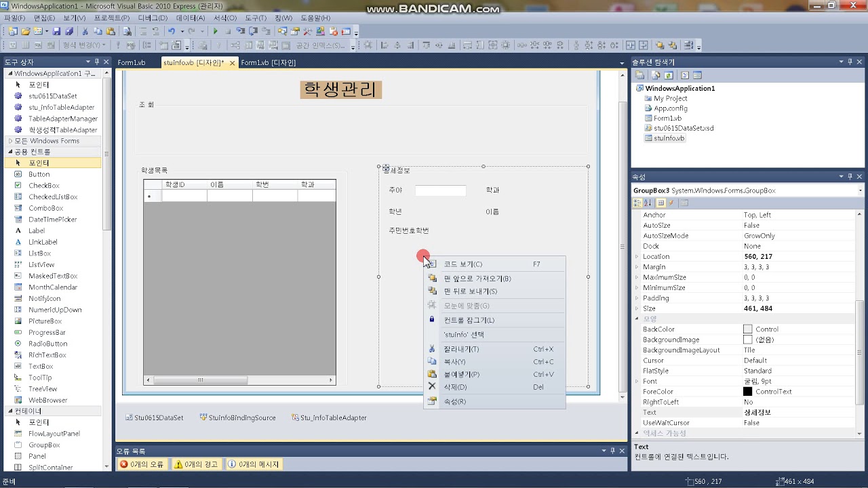Expand the Padding property node
This screenshot has height=488, width=868.
(x=637, y=298)
